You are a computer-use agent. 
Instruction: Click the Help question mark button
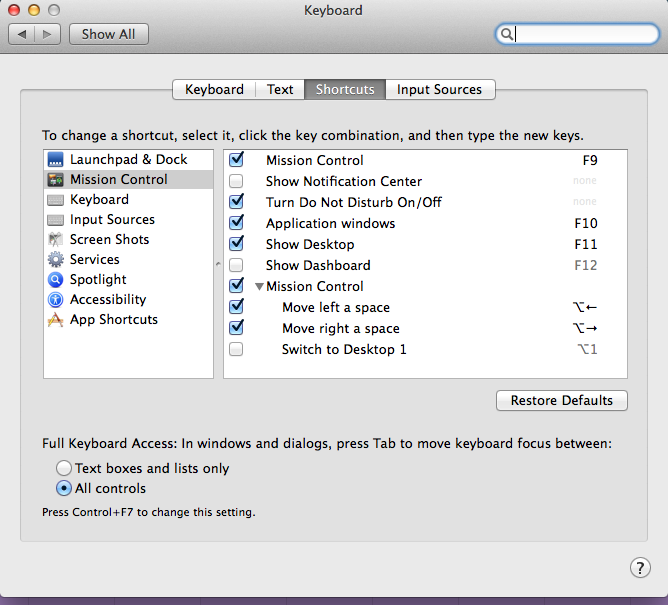pos(640,568)
